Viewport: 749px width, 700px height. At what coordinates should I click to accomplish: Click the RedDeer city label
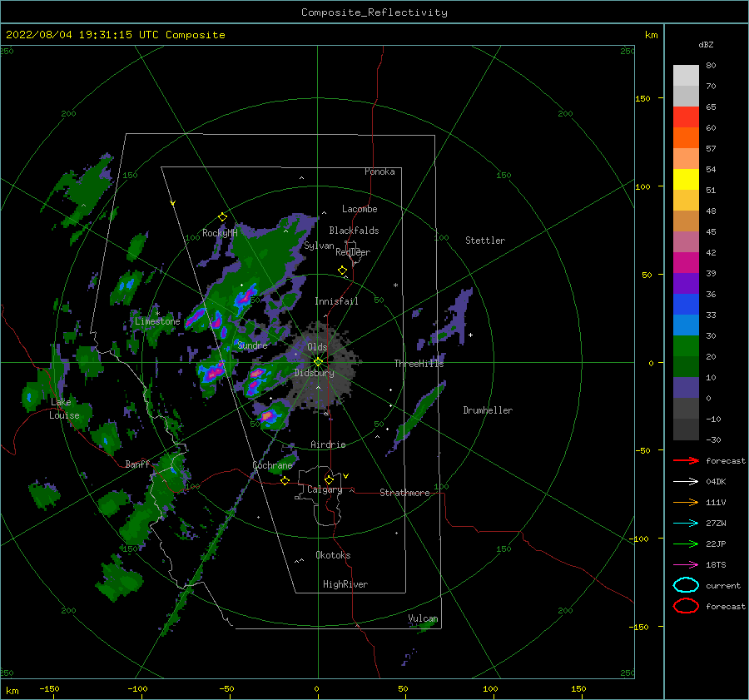point(353,252)
